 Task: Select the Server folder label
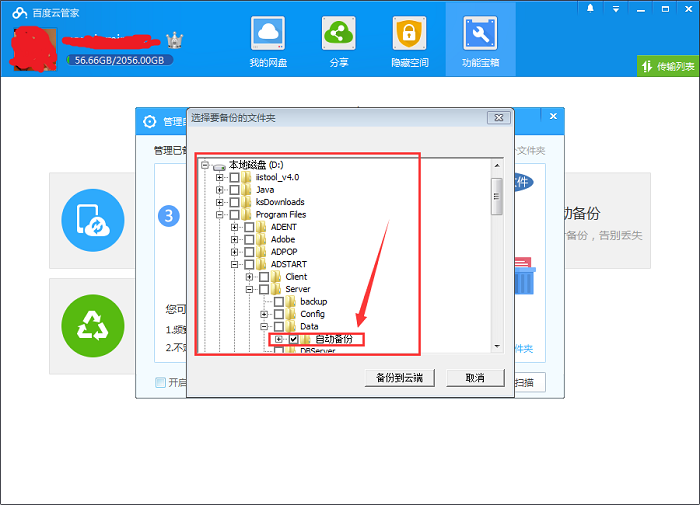click(298, 289)
